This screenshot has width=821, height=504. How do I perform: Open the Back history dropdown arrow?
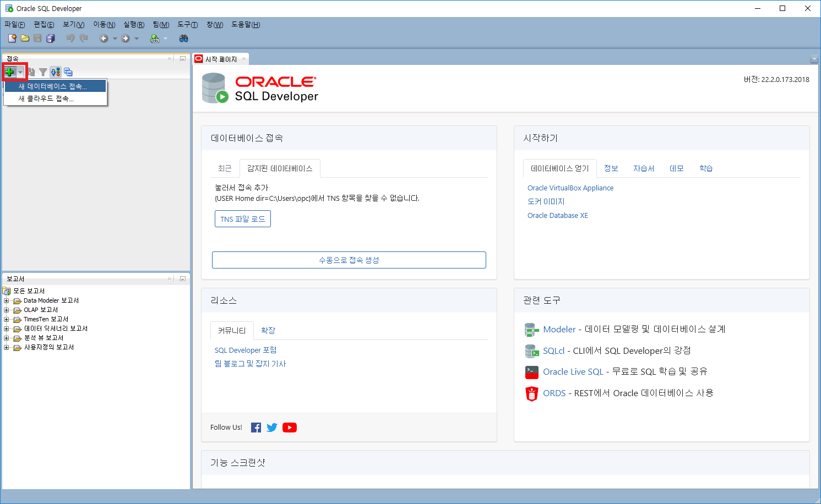point(115,39)
